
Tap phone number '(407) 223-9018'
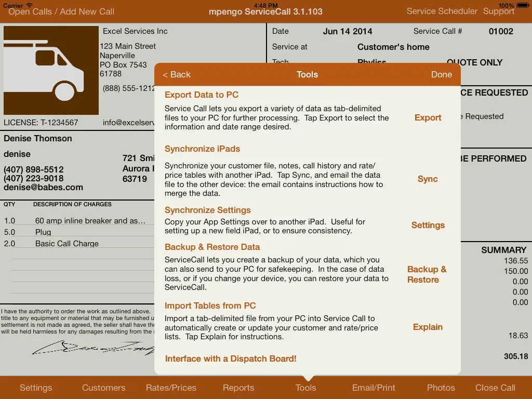pos(34,178)
